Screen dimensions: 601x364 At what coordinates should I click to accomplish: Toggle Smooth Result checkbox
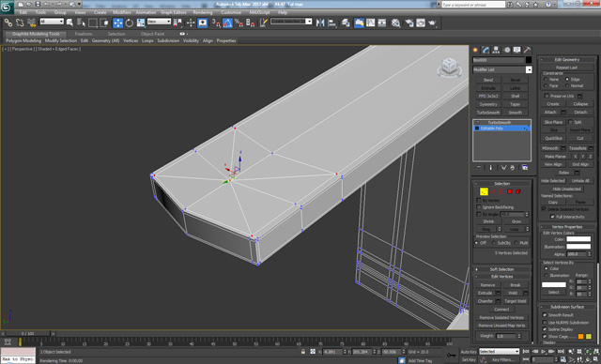point(545,314)
